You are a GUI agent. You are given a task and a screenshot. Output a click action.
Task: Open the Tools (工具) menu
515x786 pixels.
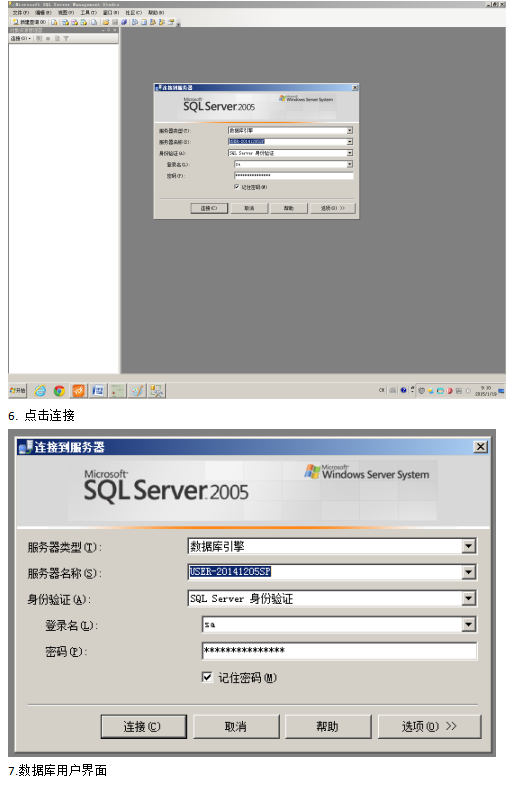(88, 12)
